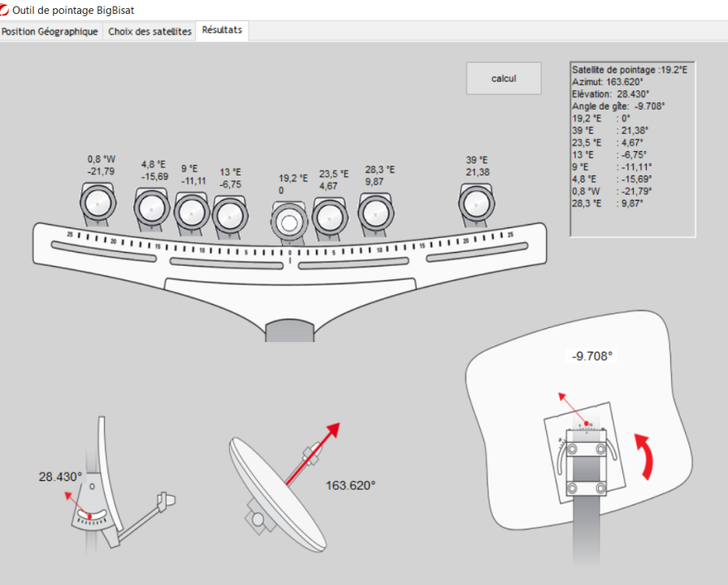The height and width of the screenshot is (585, 728).
Task: Click the 28,3 °E LNB head
Action: tap(375, 213)
